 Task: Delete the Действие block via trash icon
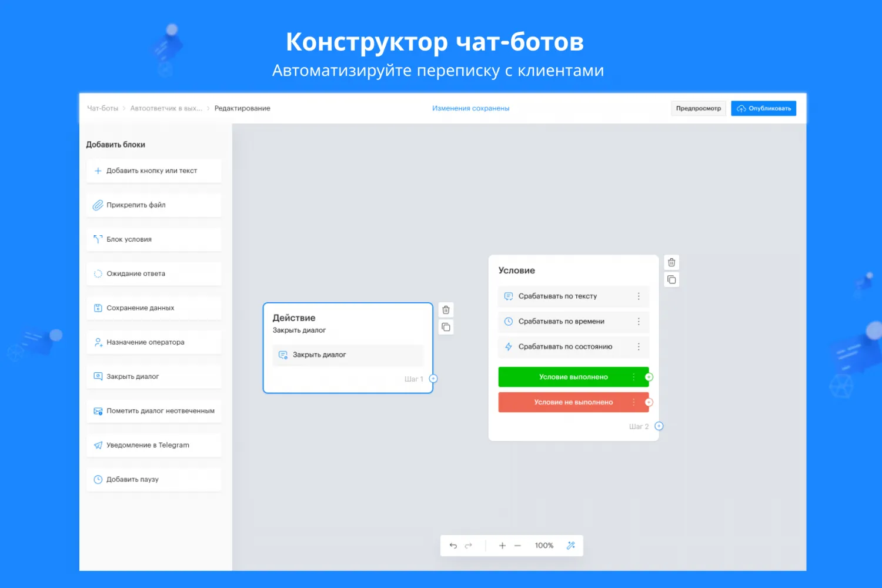click(x=446, y=310)
